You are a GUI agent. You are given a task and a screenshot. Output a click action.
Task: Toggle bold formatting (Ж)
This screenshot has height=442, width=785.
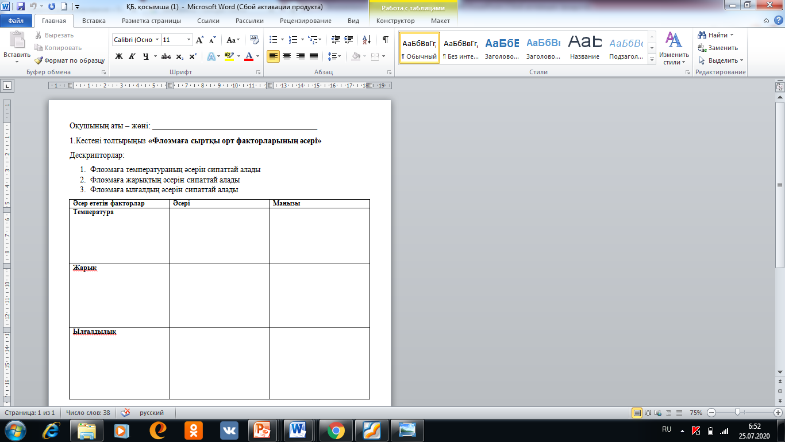(x=119, y=57)
